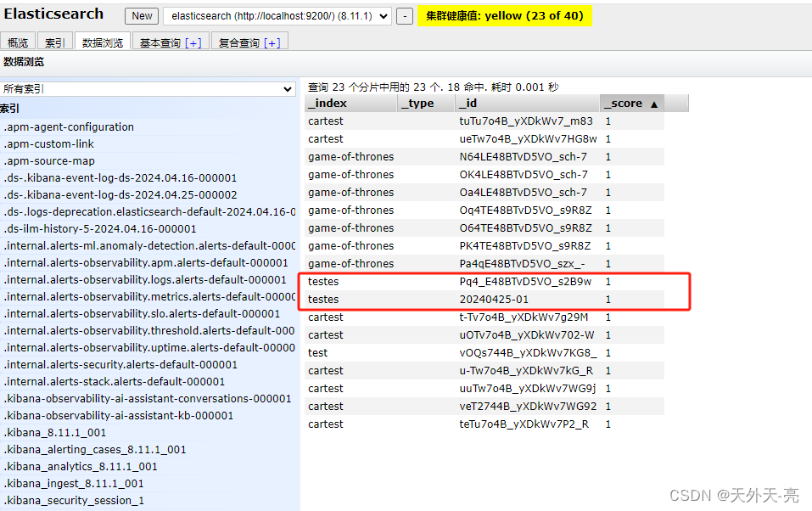The width and height of the screenshot is (812, 511).
Task: Open cartest row t-Tv7o4B_yXDkWv7g29M
Action: pos(484,317)
